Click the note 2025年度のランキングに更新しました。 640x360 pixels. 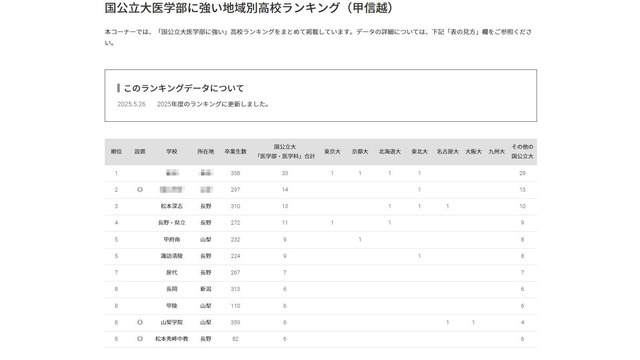[x=214, y=104]
